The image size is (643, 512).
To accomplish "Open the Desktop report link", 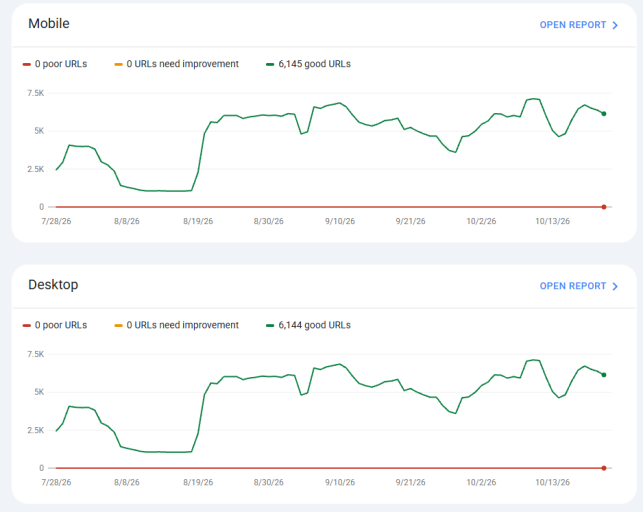I will (578, 286).
